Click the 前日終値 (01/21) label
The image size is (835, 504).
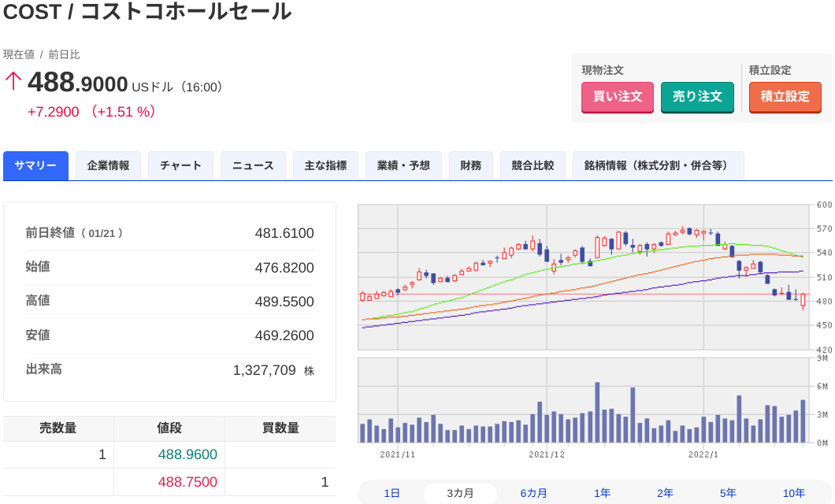coord(74,233)
